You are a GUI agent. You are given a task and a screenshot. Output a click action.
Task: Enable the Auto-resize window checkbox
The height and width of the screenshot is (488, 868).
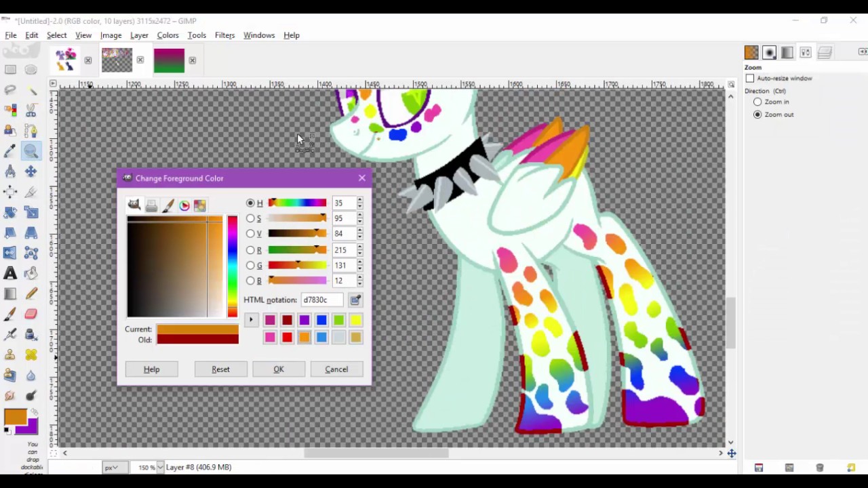[750, 78]
